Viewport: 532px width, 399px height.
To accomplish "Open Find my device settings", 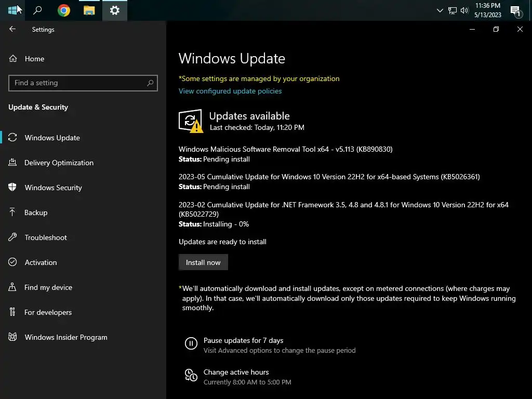I will pyautogui.click(x=48, y=287).
